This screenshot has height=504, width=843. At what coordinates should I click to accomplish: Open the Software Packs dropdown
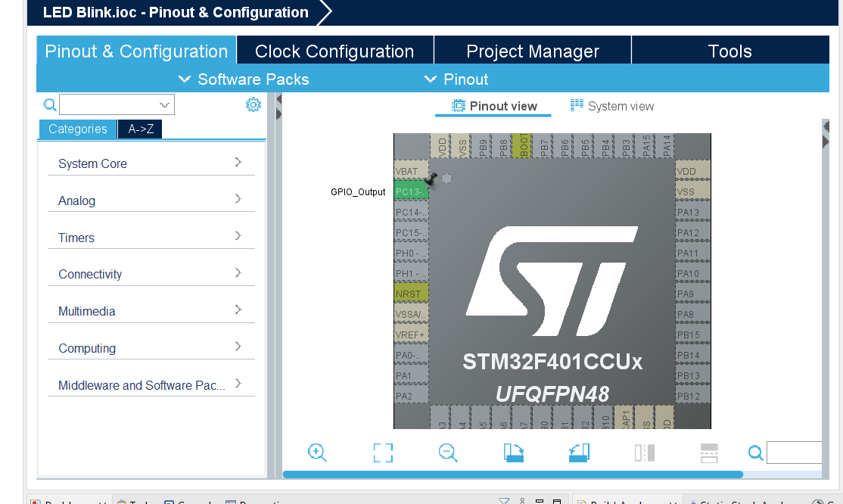[x=185, y=79]
